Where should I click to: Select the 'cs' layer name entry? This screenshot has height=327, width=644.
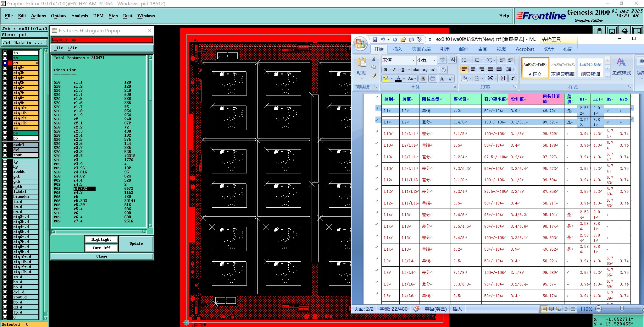point(25,63)
